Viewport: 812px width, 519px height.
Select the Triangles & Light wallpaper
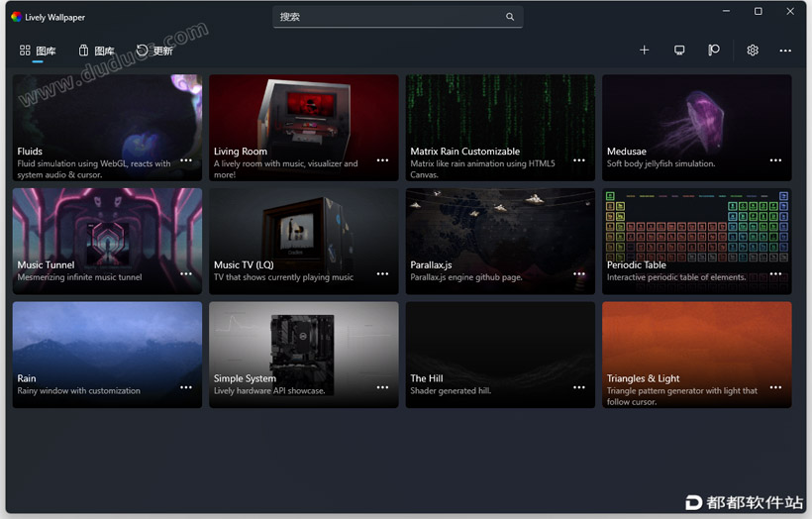pyautogui.click(x=696, y=355)
